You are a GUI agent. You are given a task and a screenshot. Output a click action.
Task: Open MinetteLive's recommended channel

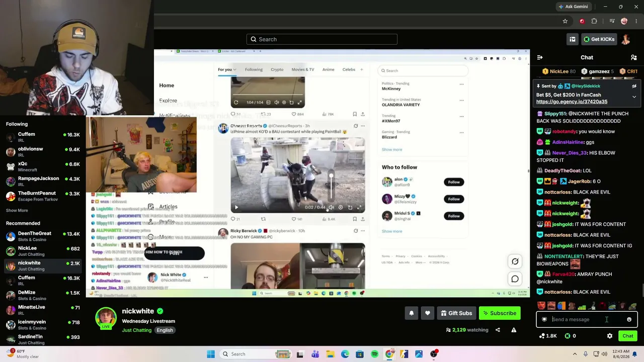(x=43, y=310)
